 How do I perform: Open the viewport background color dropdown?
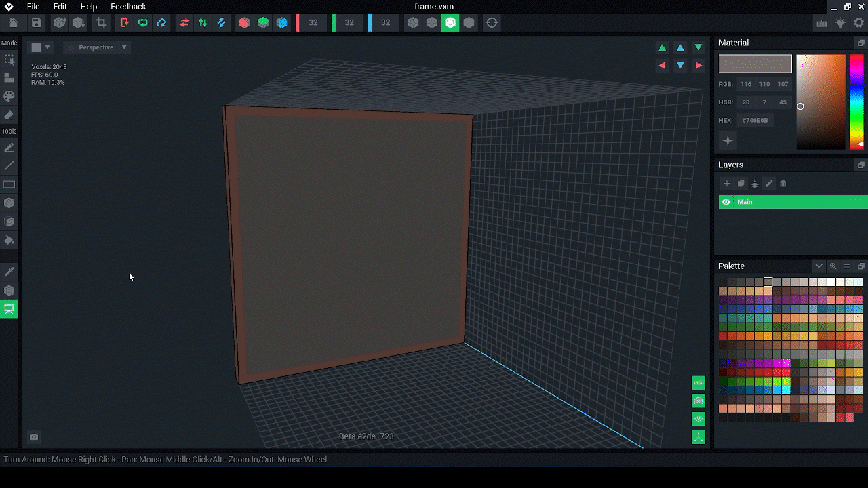click(x=41, y=47)
